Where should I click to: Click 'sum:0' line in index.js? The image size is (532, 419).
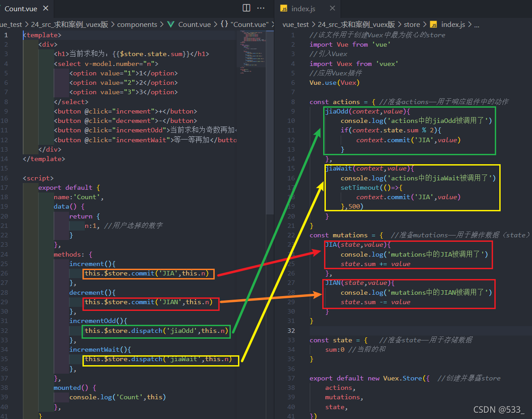coord(335,350)
